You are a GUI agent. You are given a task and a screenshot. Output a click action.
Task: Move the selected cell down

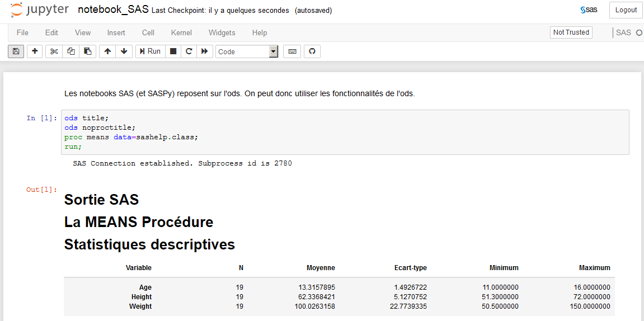[x=124, y=51]
